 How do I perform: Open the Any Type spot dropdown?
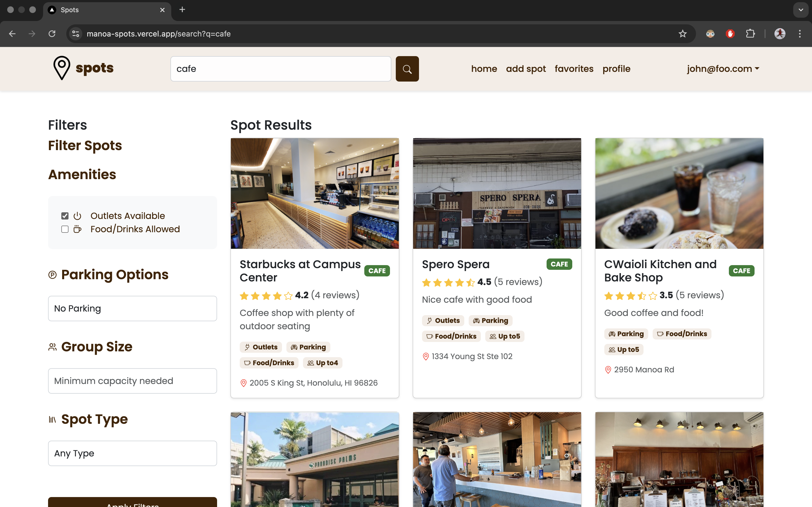point(132,453)
